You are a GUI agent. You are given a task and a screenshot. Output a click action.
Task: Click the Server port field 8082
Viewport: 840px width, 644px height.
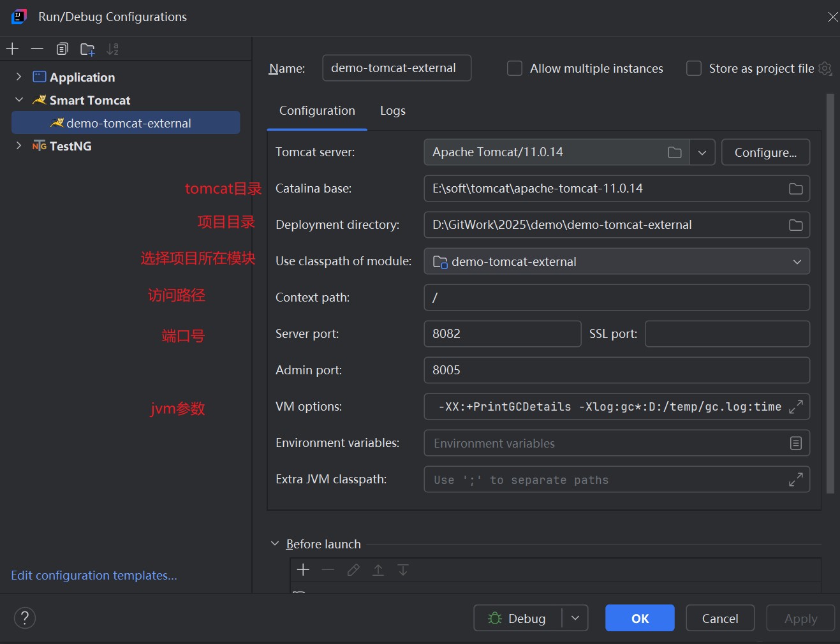503,334
